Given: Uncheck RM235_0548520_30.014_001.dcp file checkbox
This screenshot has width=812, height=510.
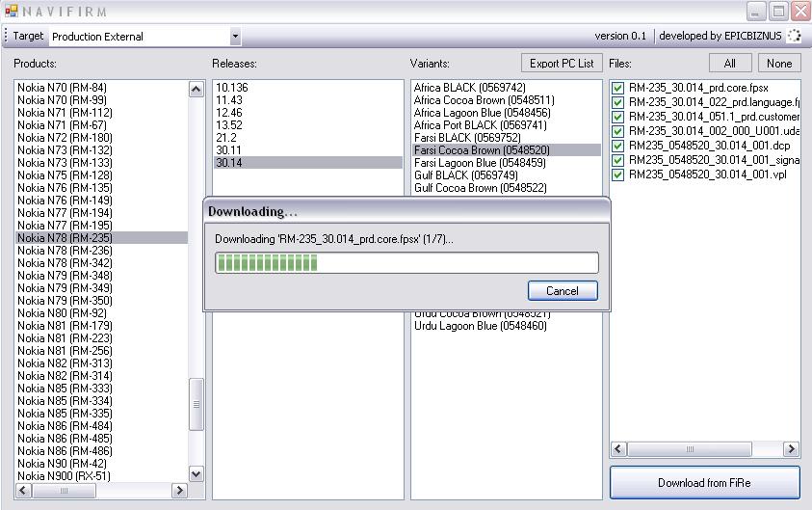Looking at the screenshot, I should 617,146.
